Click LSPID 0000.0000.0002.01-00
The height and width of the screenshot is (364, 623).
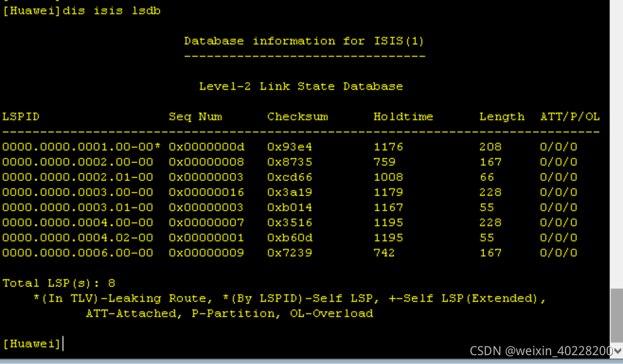point(78,177)
